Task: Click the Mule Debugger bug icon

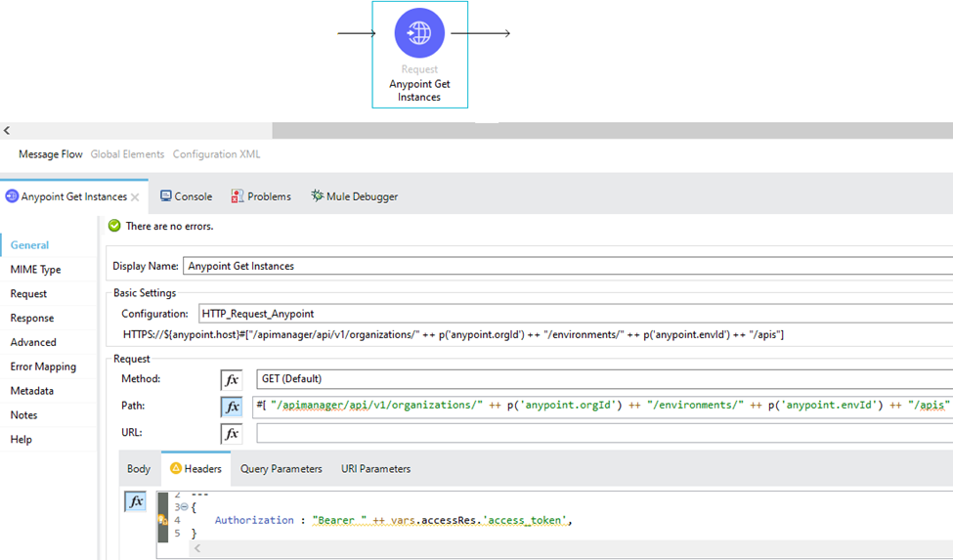Action: [x=317, y=195]
